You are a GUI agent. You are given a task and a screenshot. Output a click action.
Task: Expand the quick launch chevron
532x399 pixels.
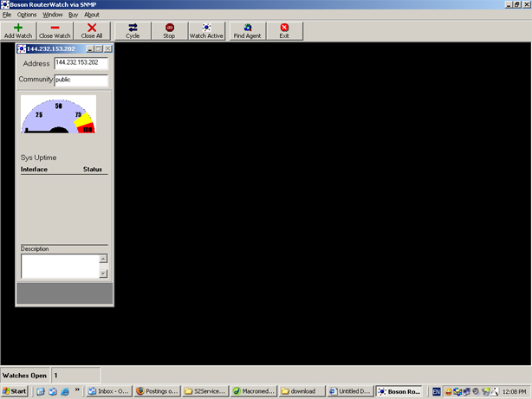(77, 389)
